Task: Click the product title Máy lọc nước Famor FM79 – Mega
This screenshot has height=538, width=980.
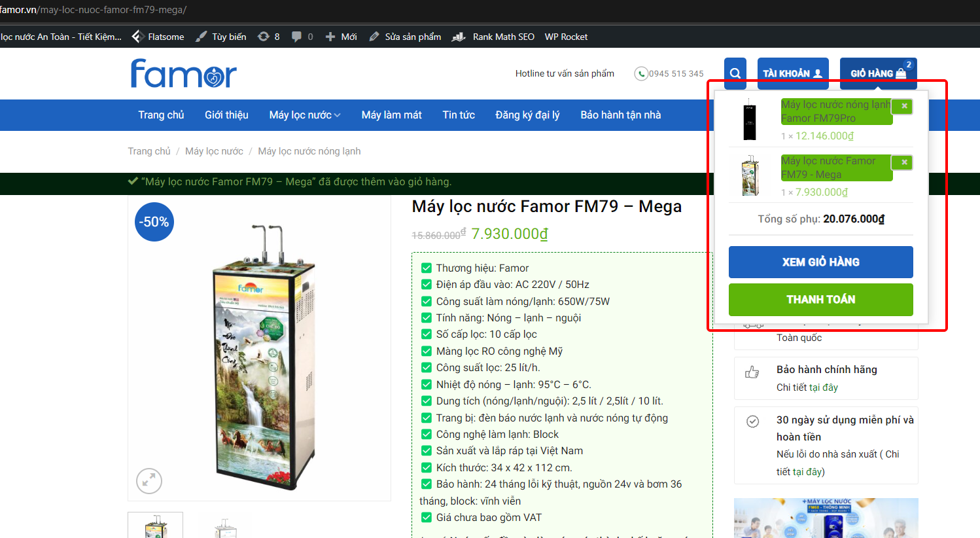Action: (547, 207)
